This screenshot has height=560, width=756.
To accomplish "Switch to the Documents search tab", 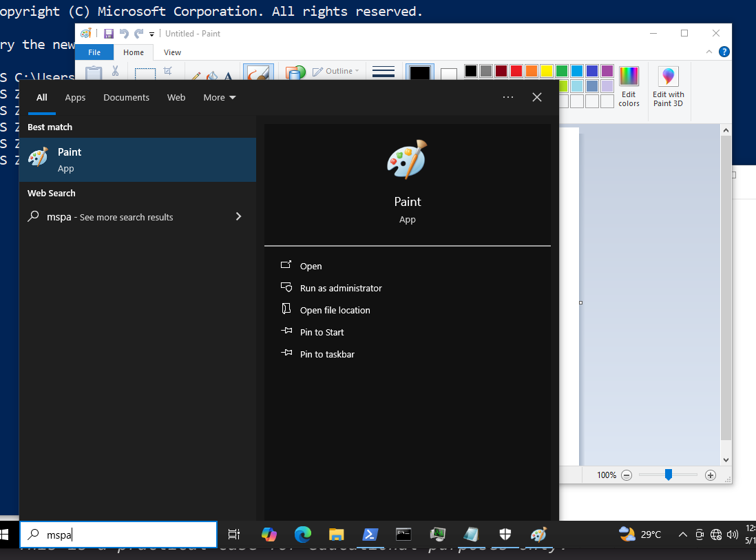I will pos(126,97).
